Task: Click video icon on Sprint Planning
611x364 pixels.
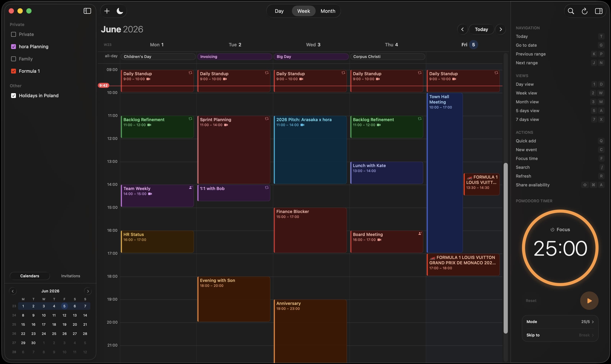Action: pos(226,125)
